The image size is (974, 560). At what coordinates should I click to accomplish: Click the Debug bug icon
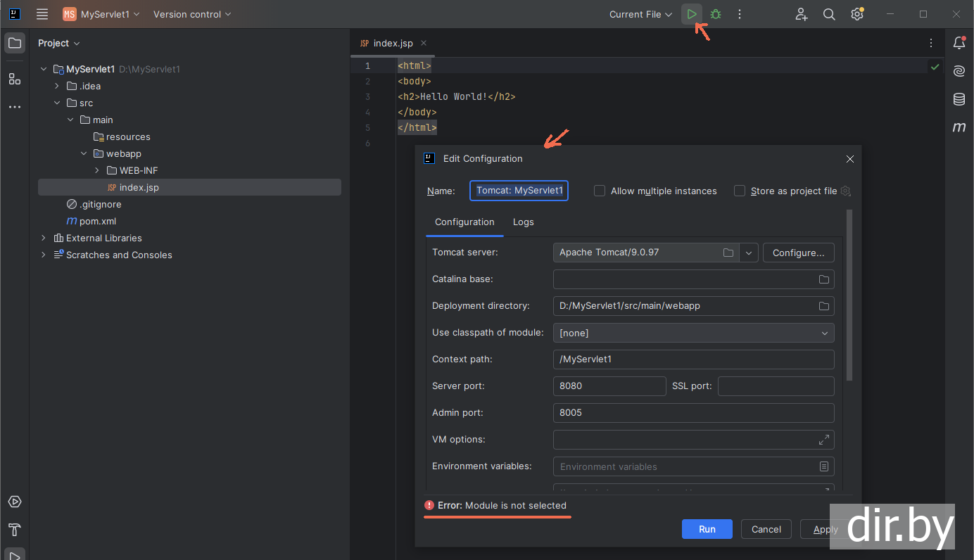(x=716, y=14)
